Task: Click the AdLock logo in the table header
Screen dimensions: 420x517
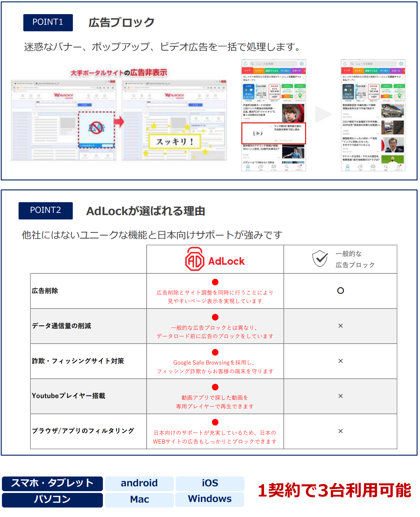Action: coord(215,259)
